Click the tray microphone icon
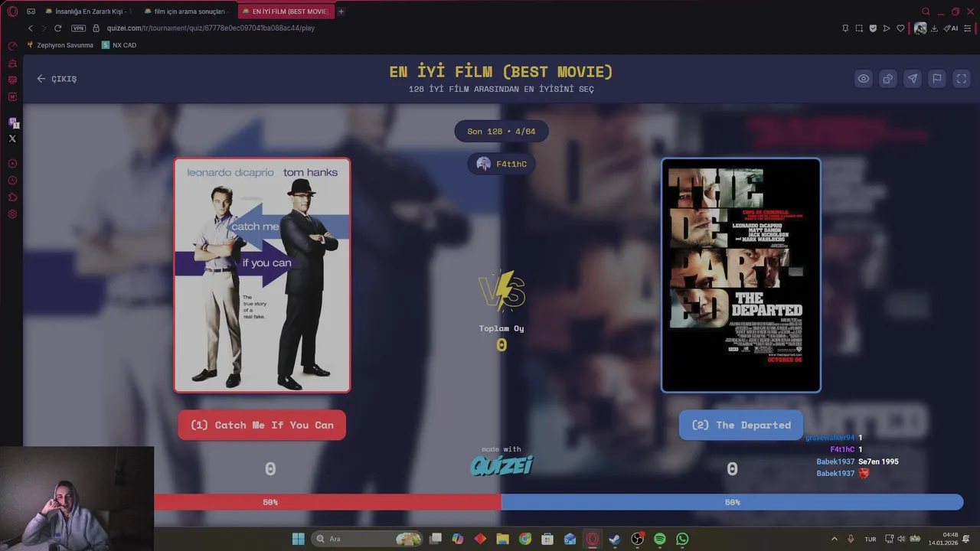This screenshot has height=551, width=980. 851,539
